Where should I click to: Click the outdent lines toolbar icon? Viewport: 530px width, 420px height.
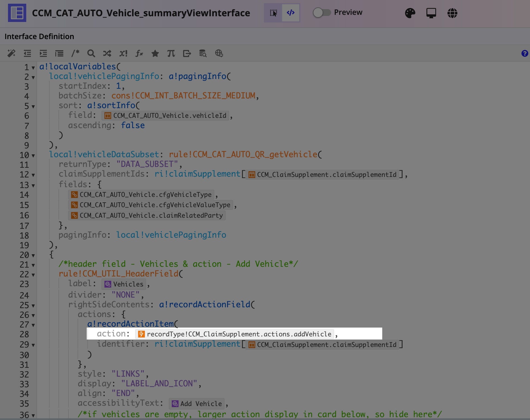click(x=27, y=53)
